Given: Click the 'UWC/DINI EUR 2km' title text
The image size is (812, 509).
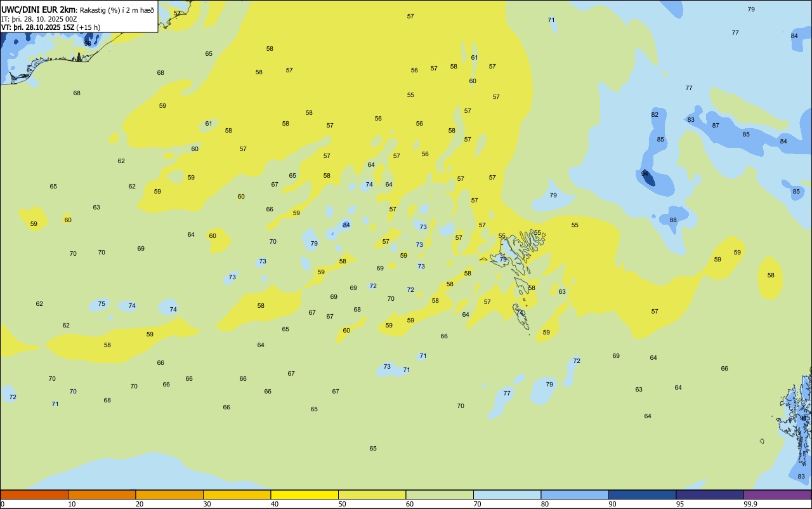Looking at the screenshot, I should click(x=39, y=10).
